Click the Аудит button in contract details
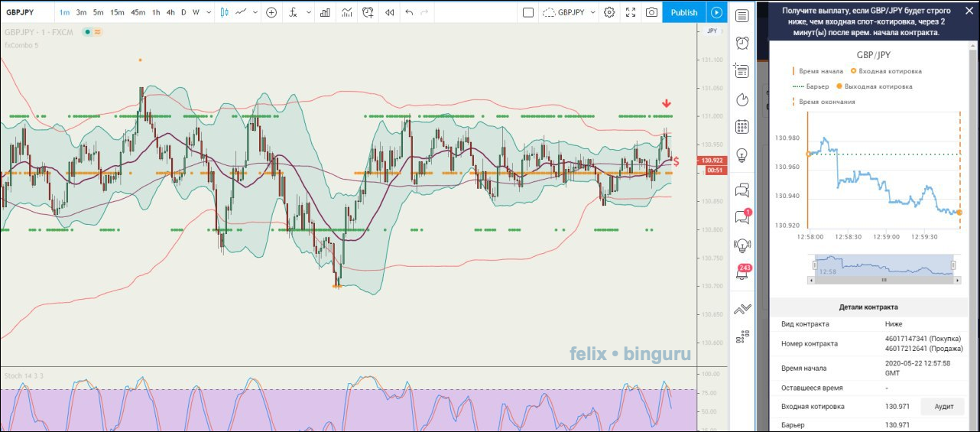 [943, 406]
